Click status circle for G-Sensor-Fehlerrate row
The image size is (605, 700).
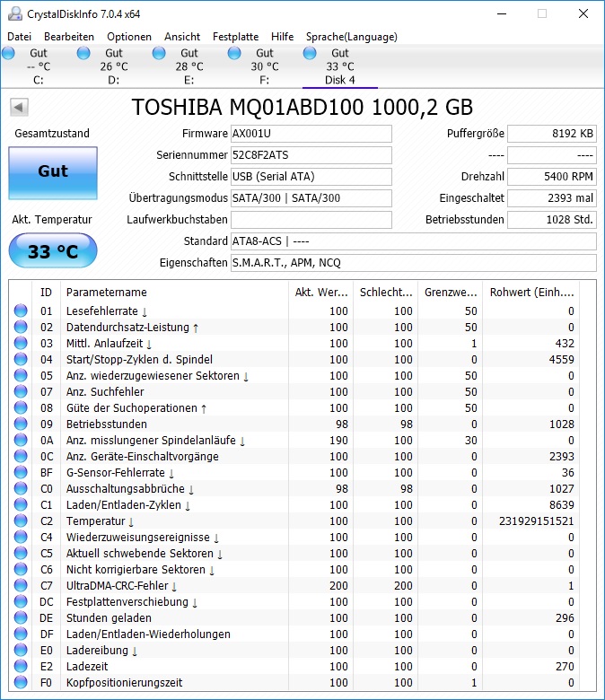21,472
